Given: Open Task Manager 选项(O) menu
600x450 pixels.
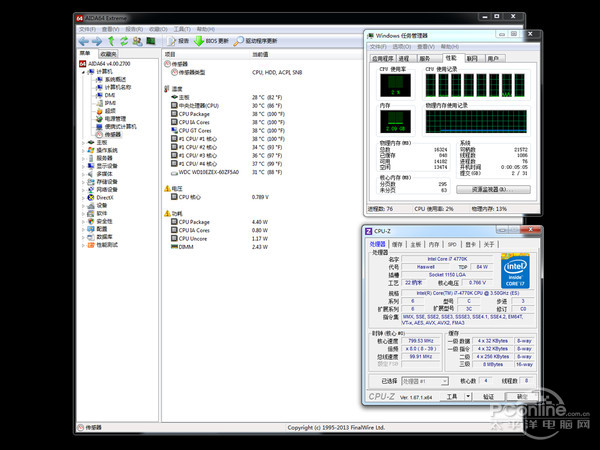Looking at the screenshot, I should coord(401,46).
